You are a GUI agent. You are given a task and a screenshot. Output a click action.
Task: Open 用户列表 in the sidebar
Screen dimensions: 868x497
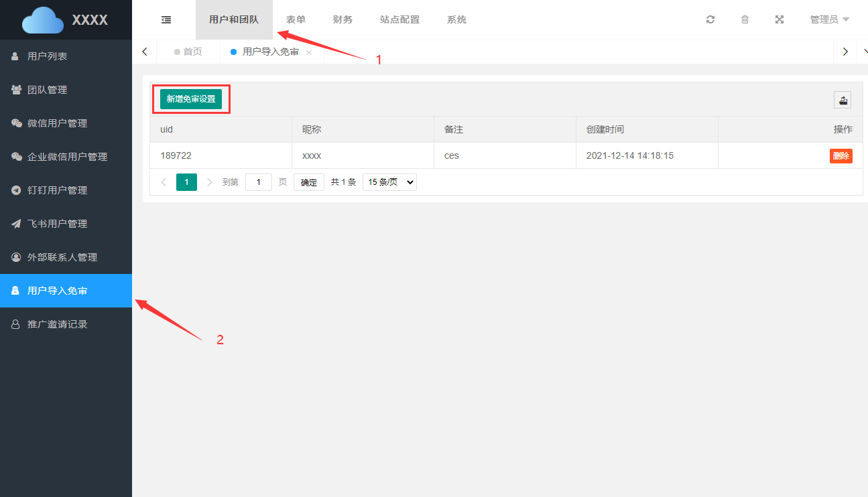pyautogui.click(x=47, y=56)
